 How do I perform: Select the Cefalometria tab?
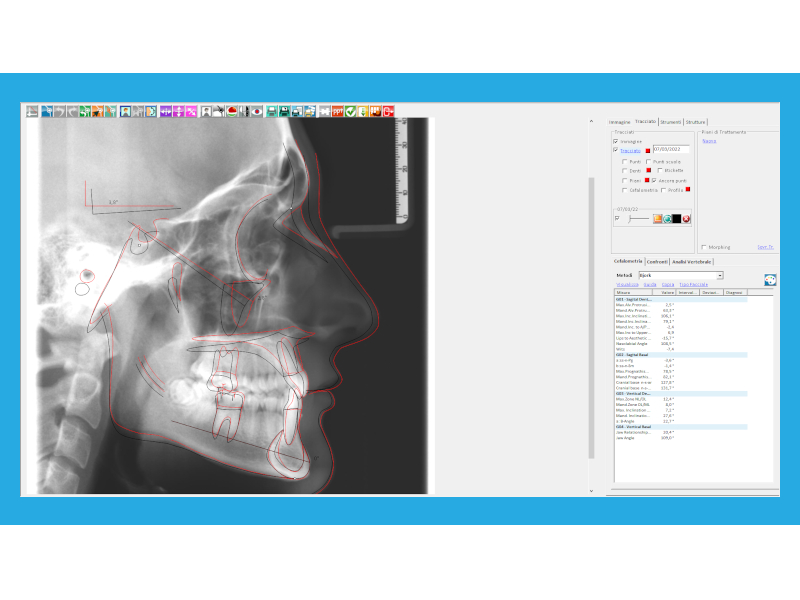(628, 261)
